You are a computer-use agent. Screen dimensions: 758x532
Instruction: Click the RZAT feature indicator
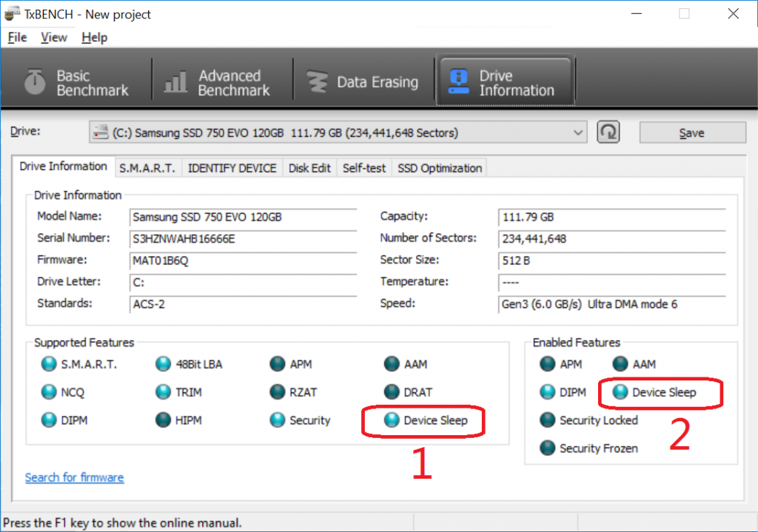coord(278,392)
